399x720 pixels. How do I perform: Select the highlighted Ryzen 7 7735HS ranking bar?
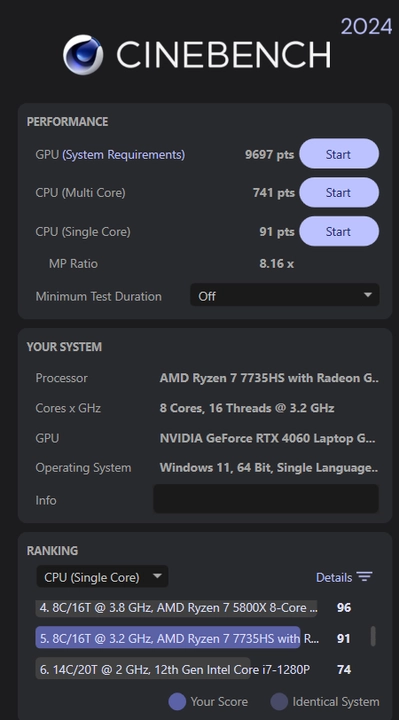pyautogui.click(x=168, y=638)
